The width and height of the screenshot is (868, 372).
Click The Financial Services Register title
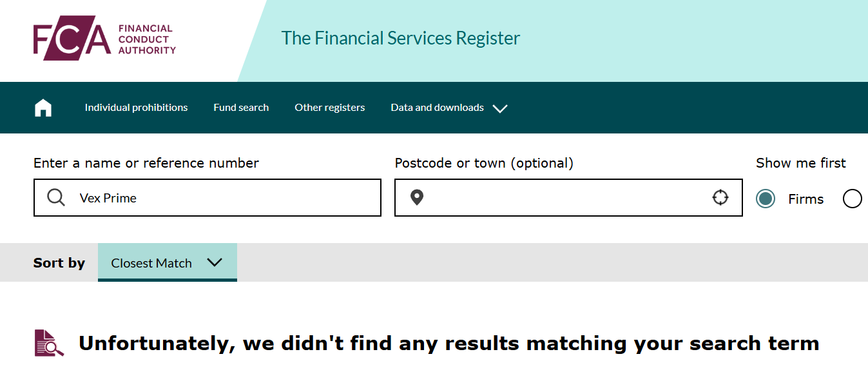[x=400, y=39]
